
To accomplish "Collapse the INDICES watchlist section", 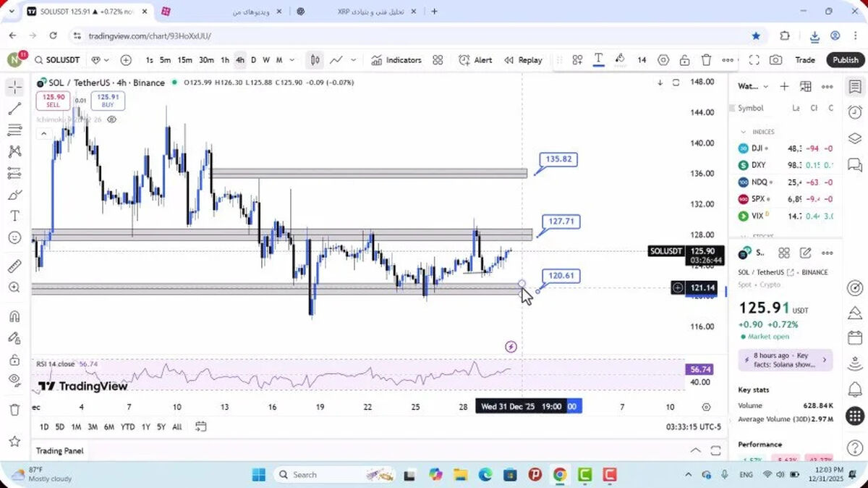I will 743,132.
